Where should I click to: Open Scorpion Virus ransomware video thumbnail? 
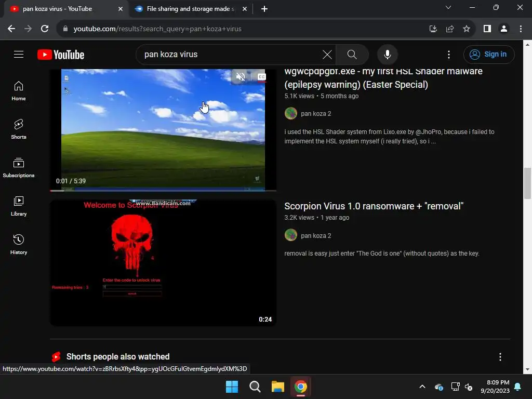163,263
